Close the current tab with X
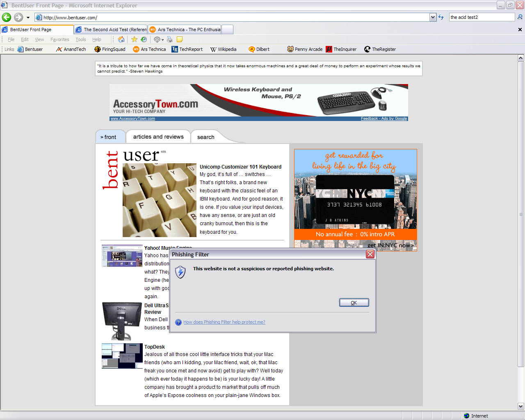The height and width of the screenshot is (420, 525). click(520, 30)
